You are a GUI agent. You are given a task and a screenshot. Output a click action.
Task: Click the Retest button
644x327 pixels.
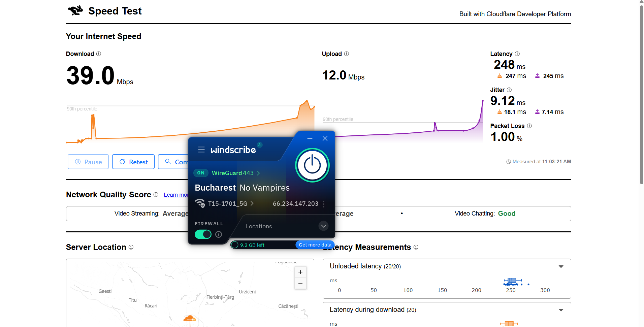[133, 162]
